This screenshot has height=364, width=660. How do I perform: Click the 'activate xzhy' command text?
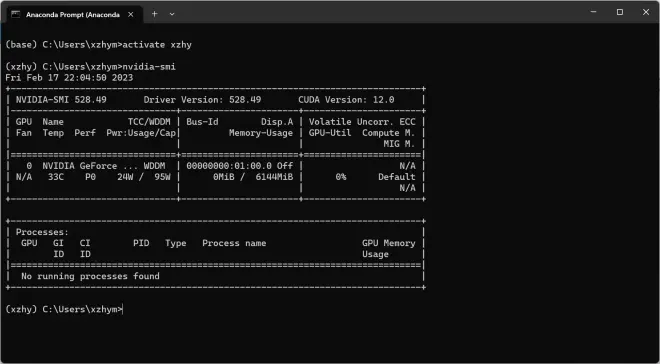(157, 45)
